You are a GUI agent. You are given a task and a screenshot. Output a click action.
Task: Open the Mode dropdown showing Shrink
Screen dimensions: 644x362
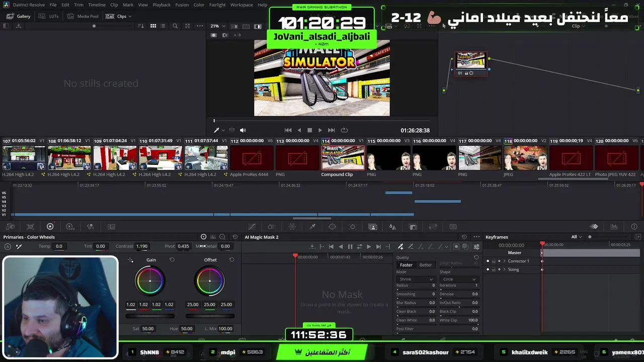click(x=416, y=279)
